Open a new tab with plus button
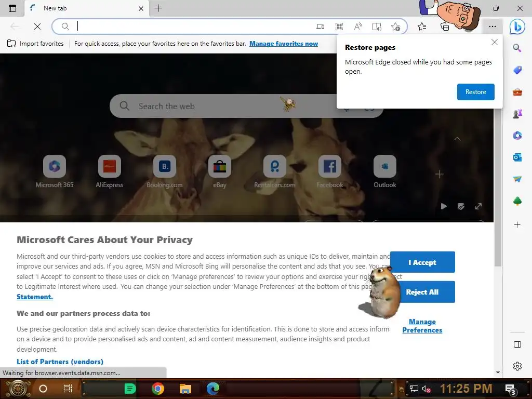Image resolution: width=532 pixels, height=399 pixels. tap(158, 8)
